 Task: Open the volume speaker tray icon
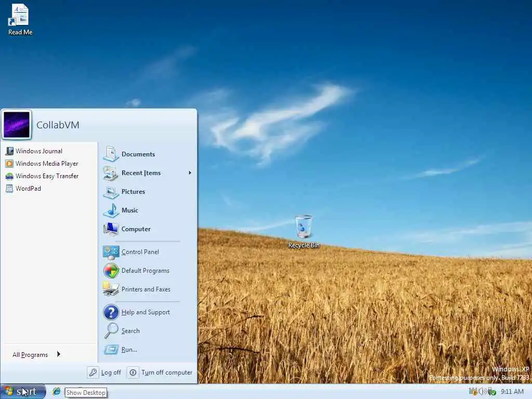[x=482, y=392]
